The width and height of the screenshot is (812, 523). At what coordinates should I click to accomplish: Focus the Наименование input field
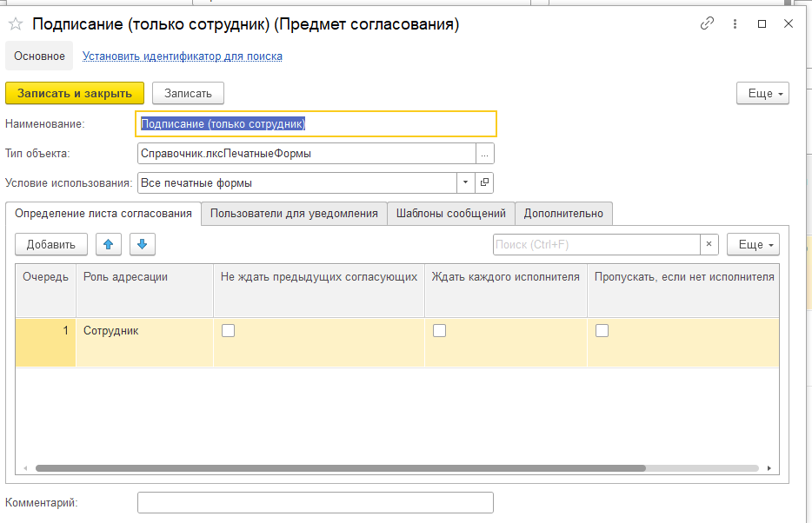click(316, 124)
